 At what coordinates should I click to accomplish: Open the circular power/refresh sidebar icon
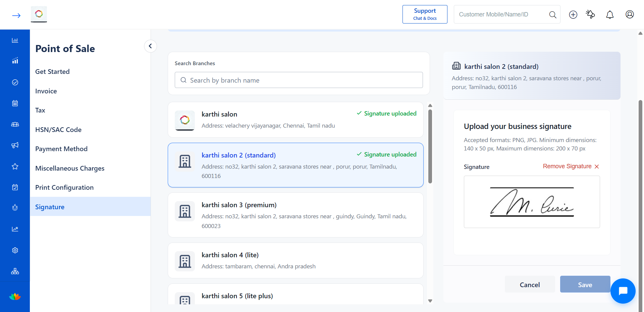point(15,208)
